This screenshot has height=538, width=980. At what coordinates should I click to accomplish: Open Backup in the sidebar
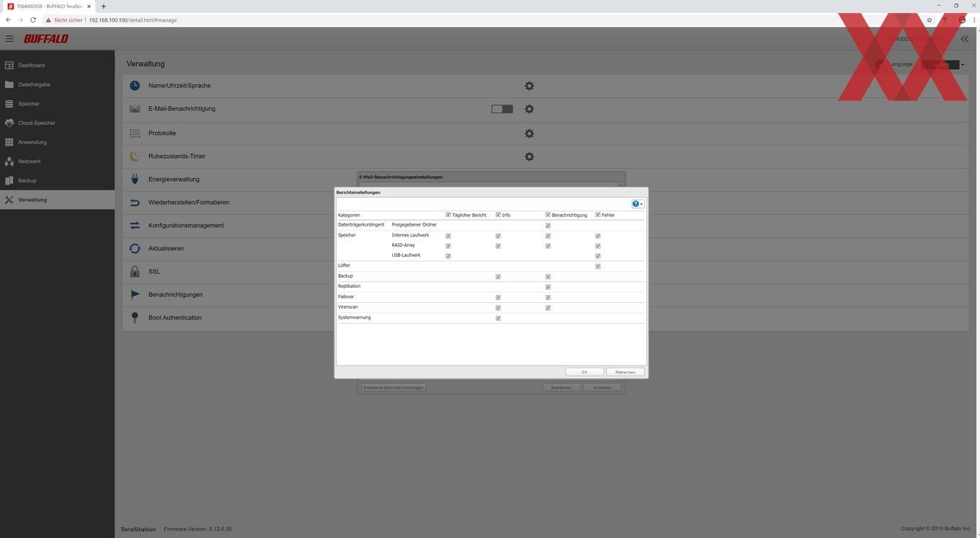[x=27, y=180]
